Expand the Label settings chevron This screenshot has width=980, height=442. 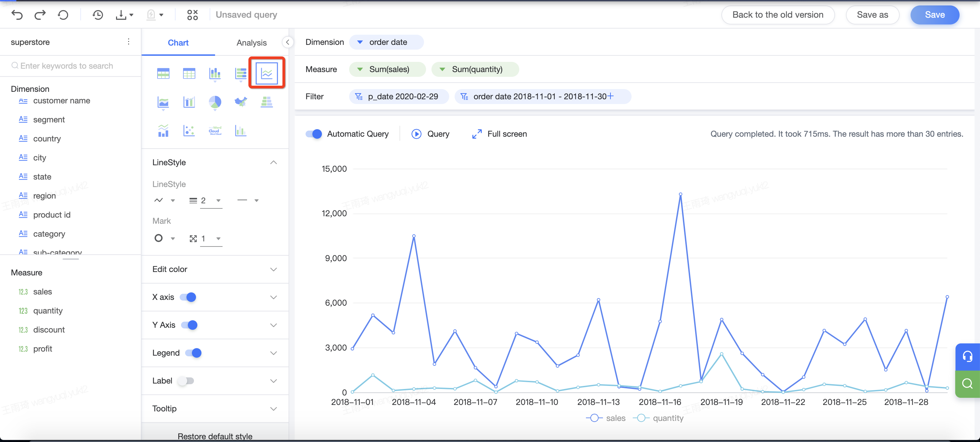(x=274, y=380)
